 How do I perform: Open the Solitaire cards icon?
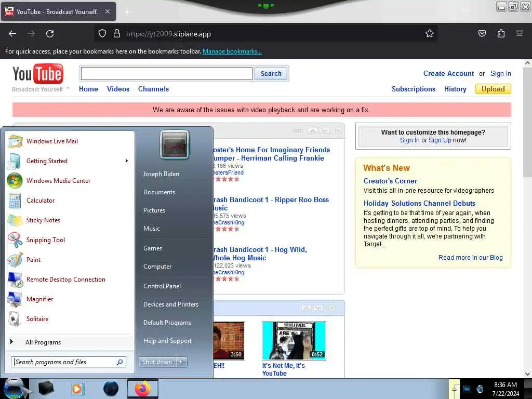coord(14,319)
